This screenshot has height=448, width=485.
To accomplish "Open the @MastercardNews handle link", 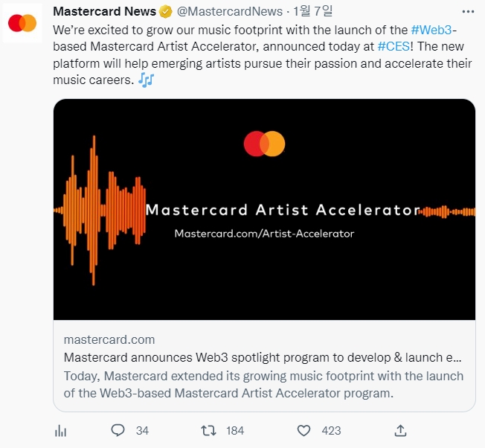I will pos(229,12).
